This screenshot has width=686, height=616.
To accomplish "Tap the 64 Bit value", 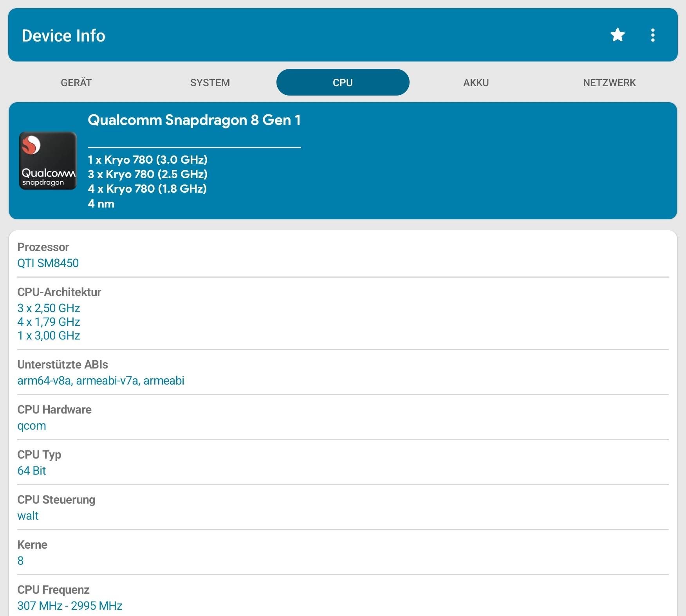I will click(x=32, y=471).
